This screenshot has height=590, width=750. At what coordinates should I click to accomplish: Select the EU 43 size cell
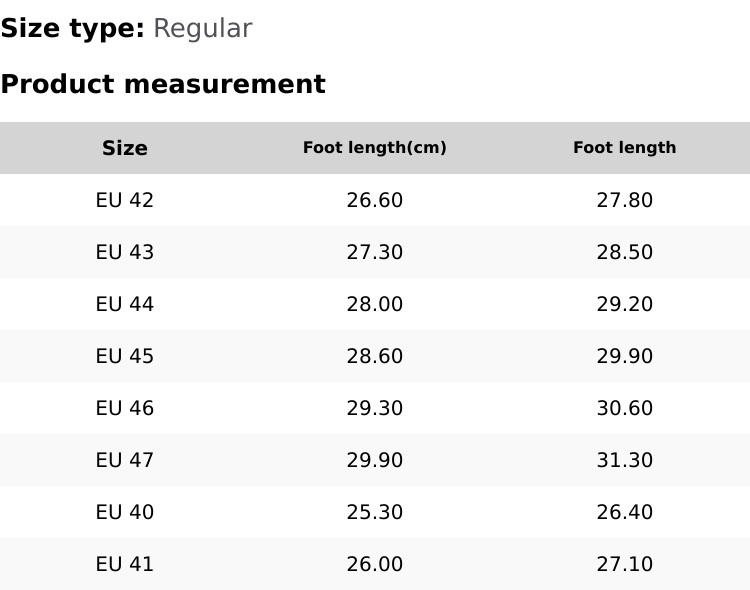point(125,252)
